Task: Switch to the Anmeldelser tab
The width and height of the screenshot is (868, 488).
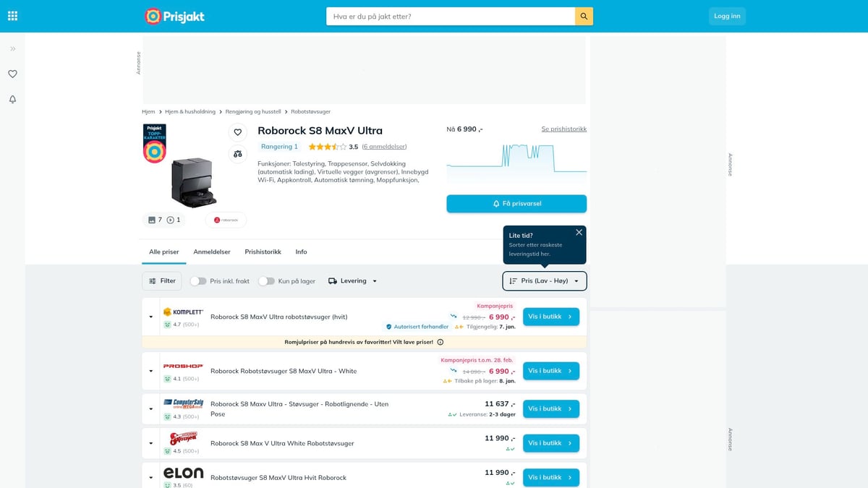Action: [x=212, y=252]
